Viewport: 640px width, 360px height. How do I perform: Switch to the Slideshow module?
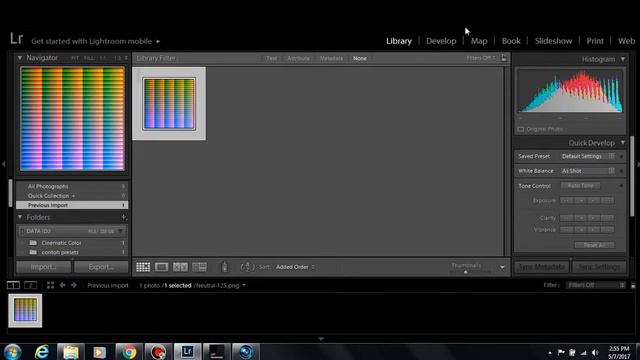[553, 41]
